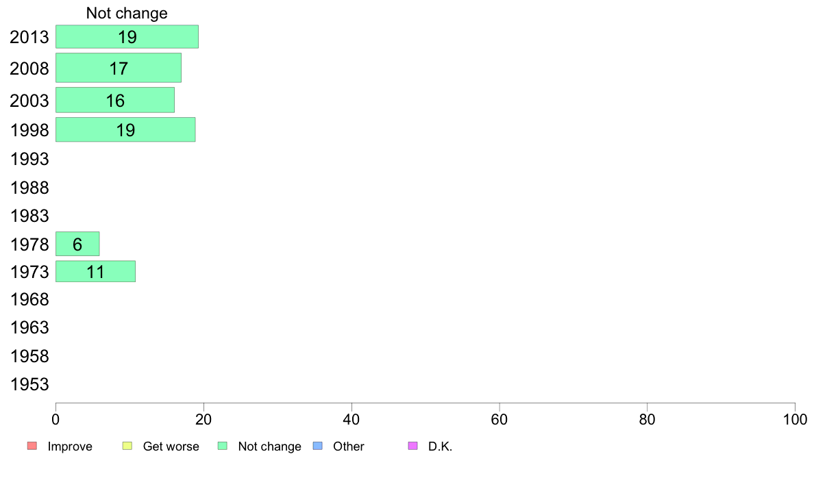The height and width of the screenshot is (504, 814).
Task: Click the Improve legend label
Action: [70, 446]
